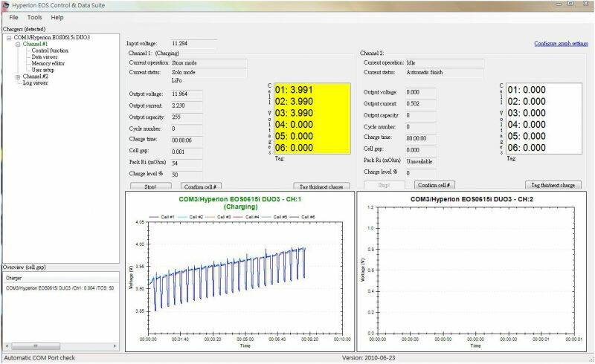Click Channel 1 Output capacity field 255
The height and width of the screenshot is (364, 595).
tap(187, 117)
